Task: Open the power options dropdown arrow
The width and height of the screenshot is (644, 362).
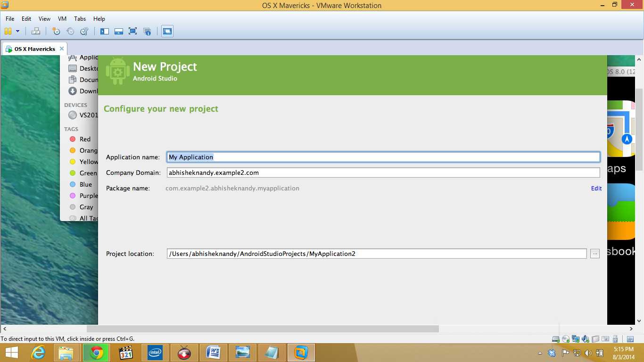Action: click(18, 31)
